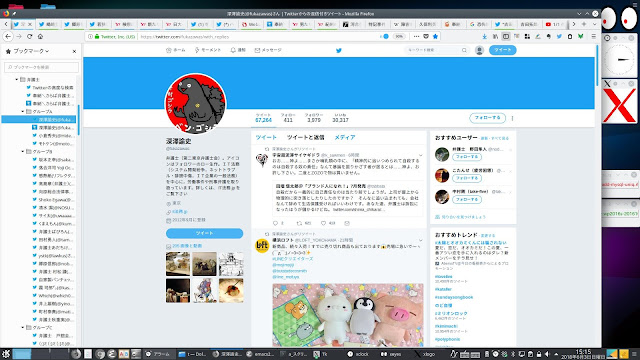The width and height of the screenshot is (640, 360).
Task: Save page to Pocket
Action: (x=426, y=36)
